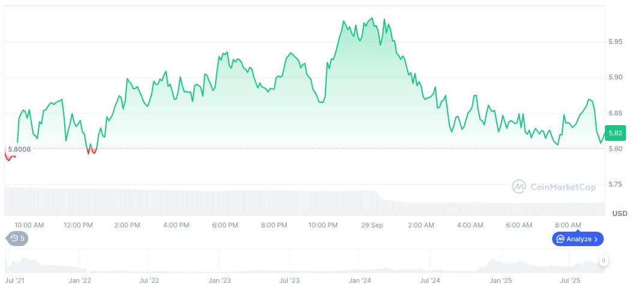Click the 4:00 AM label on the time axis
Viewport: 644px width, 287px height.
(470, 225)
